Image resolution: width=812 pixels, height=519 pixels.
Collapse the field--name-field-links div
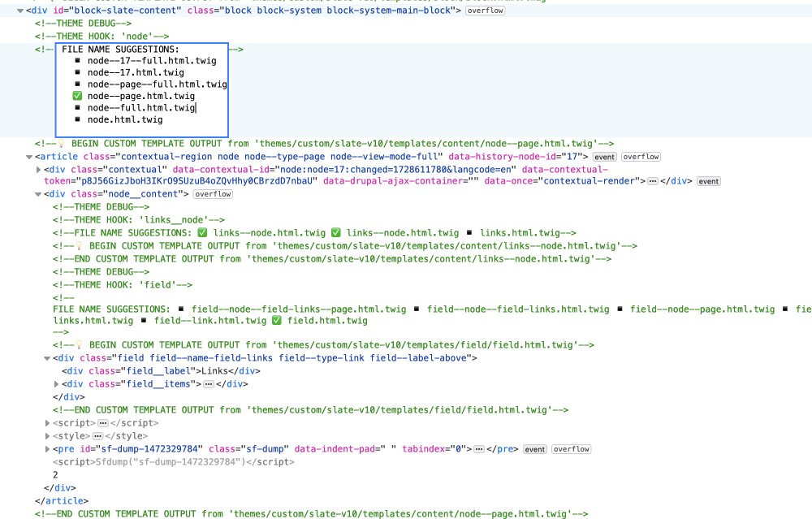pos(47,358)
